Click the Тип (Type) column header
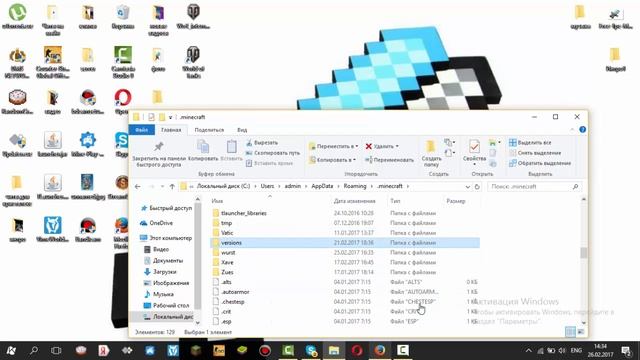The height and width of the screenshot is (360, 640). point(395,201)
